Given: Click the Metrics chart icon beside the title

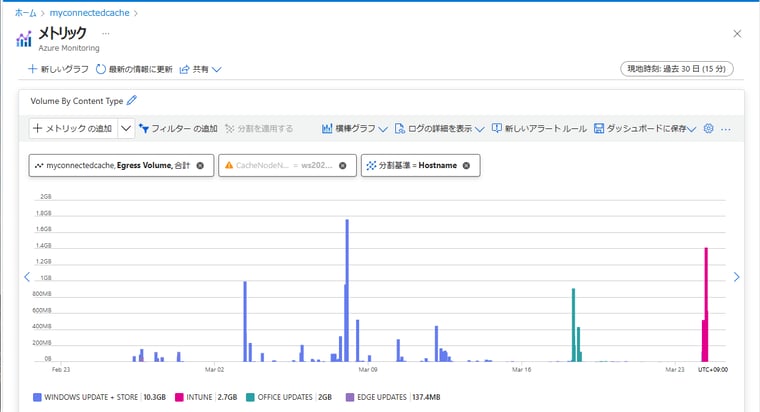Looking at the screenshot, I should click(x=24, y=39).
